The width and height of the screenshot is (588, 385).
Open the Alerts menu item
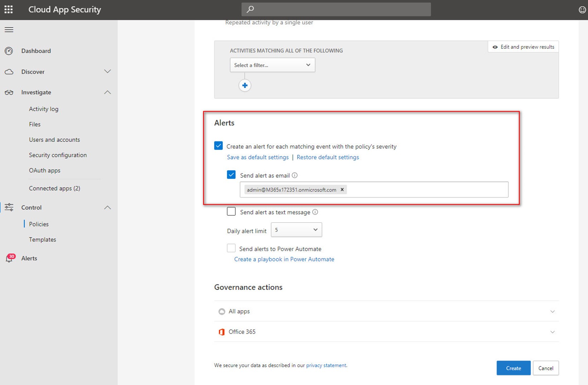click(29, 258)
